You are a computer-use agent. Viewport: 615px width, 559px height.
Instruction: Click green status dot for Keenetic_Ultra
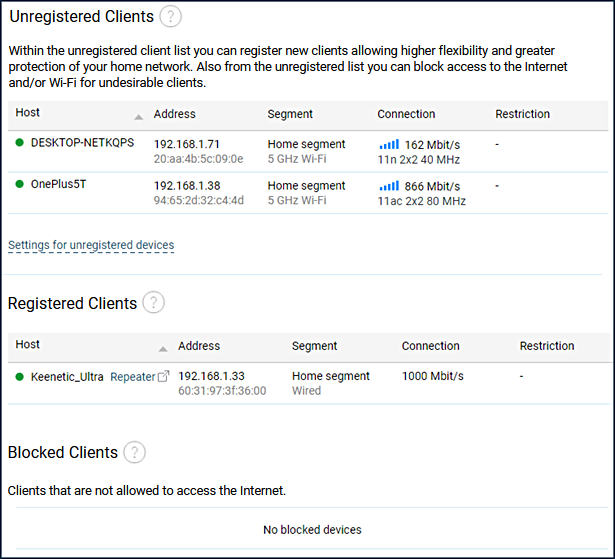[19, 377]
